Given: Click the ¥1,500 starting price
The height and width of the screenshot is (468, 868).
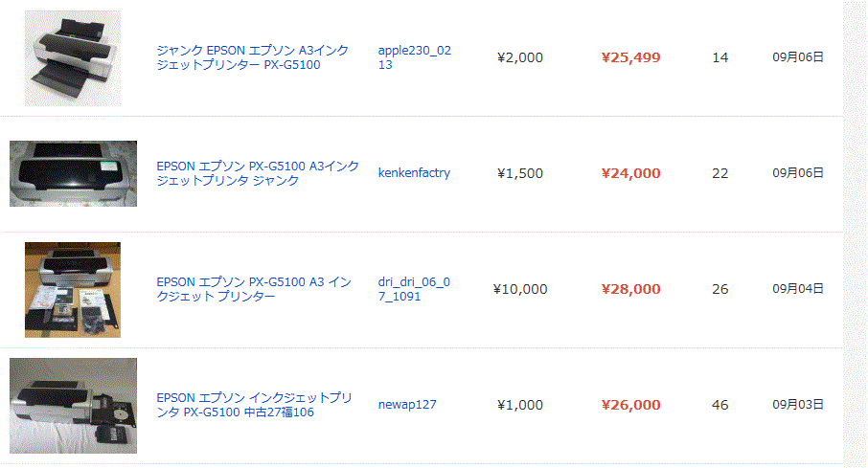Looking at the screenshot, I should (520, 173).
